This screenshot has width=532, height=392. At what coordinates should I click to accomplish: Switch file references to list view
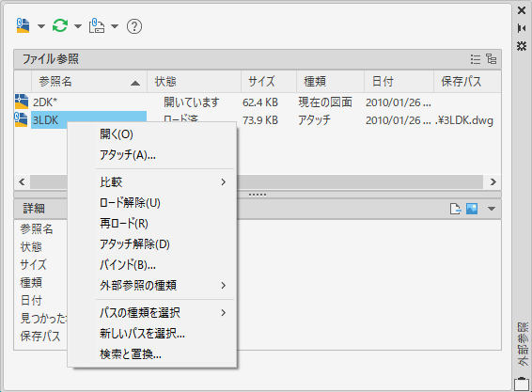point(476,59)
